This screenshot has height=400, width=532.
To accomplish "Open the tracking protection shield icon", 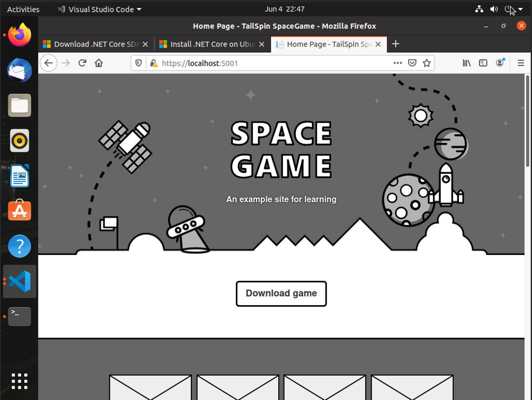I will click(x=138, y=63).
